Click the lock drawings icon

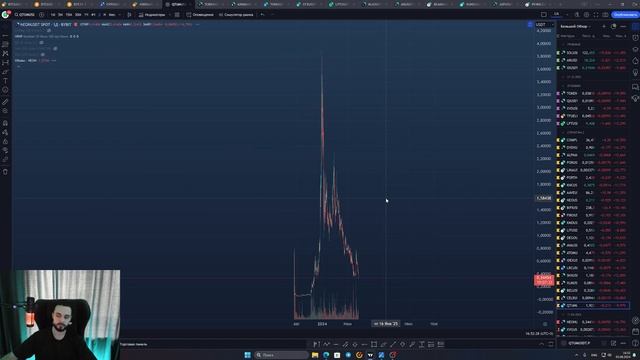coord(5,141)
